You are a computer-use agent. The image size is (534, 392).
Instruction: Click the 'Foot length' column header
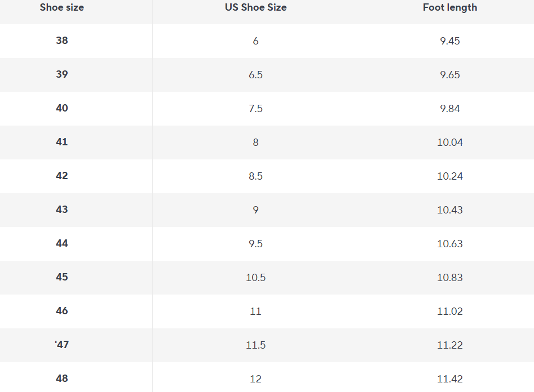coord(449,7)
